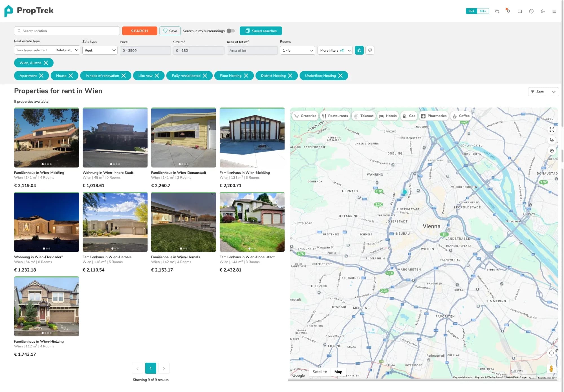Show Restaurants on the map
Screen dimensions: 564x392
pyautogui.click(x=335, y=116)
